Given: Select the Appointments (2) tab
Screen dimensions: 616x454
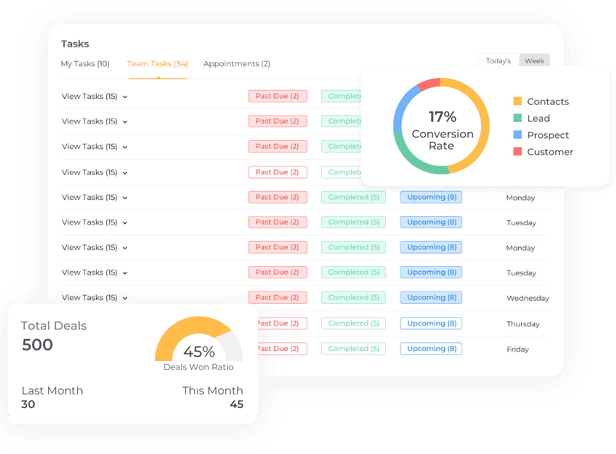Looking at the screenshot, I should 236,64.
